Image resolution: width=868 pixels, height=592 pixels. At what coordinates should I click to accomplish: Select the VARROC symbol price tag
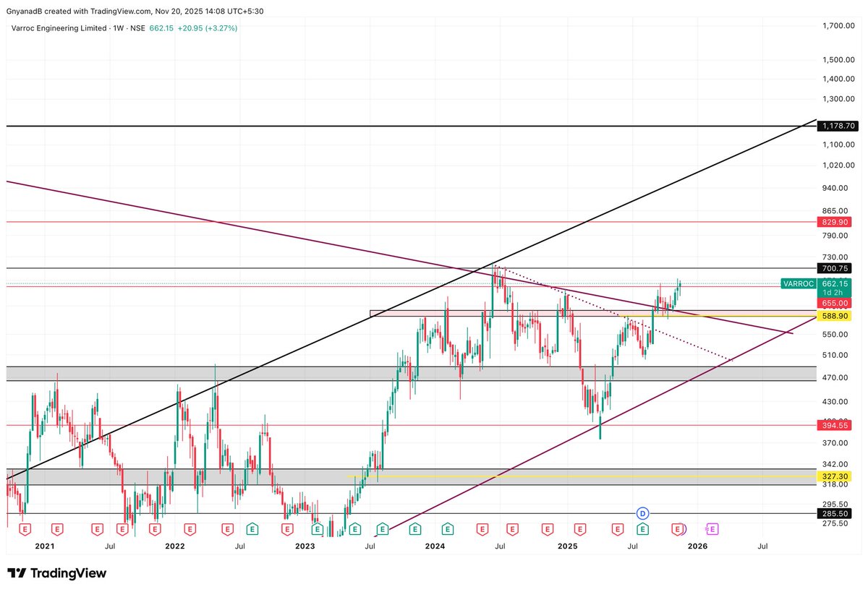pos(798,284)
